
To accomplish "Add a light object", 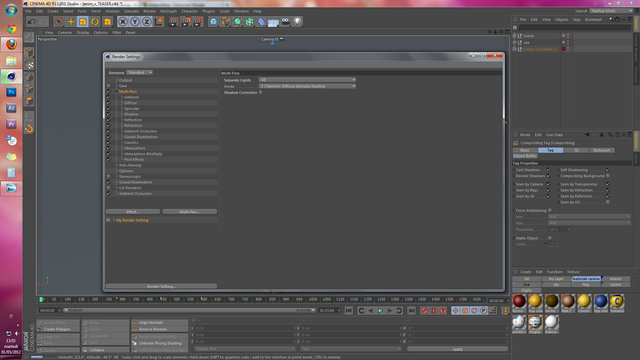I will click(297, 21).
